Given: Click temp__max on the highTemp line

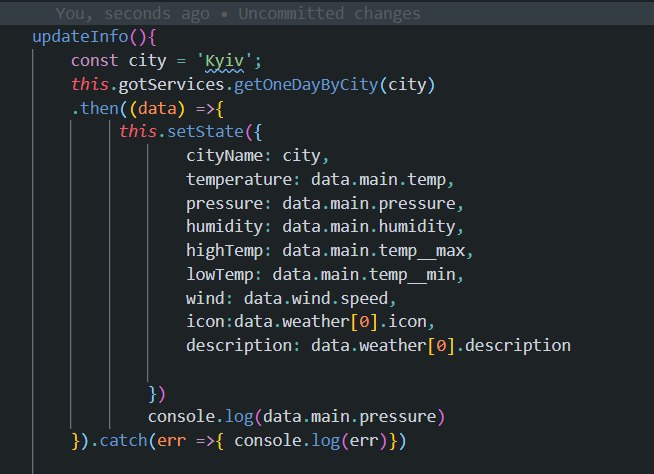Looking at the screenshot, I should tap(422, 251).
